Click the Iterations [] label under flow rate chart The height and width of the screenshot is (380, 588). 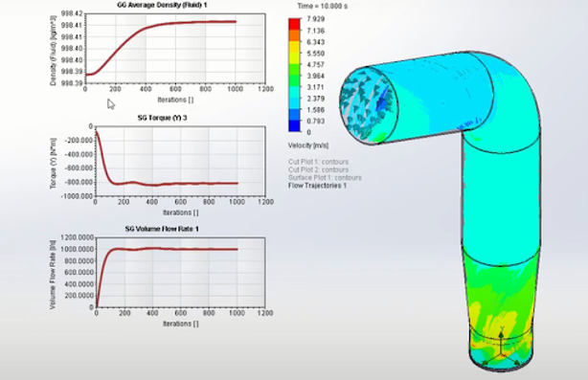(180, 324)
